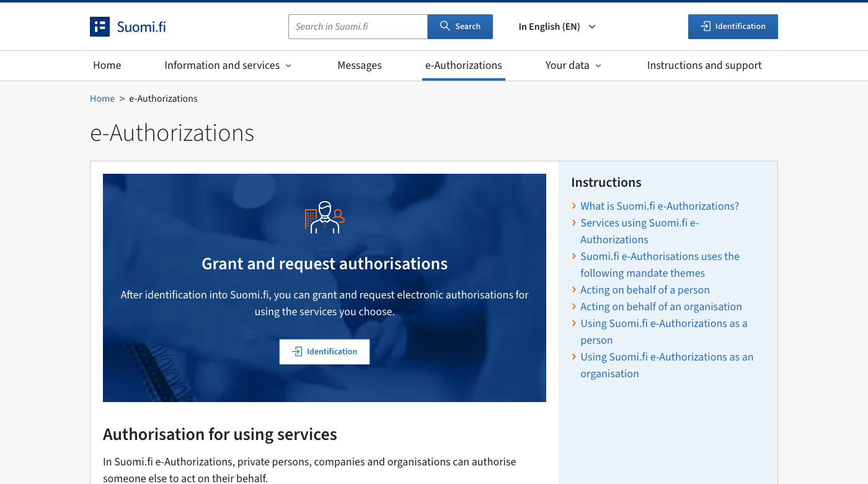868x484 pixels.
Task: Open the mandate themes instruction link
Action: 660,265
